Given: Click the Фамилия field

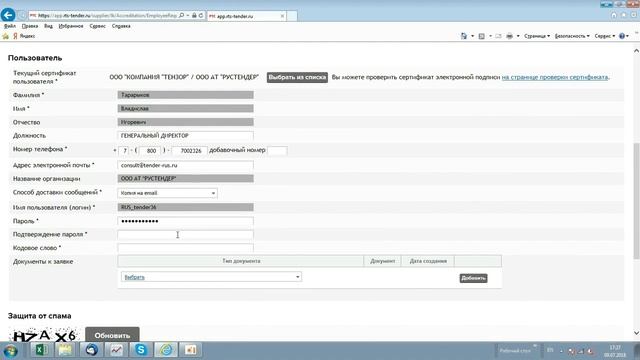Looking at the screenshot, I should [x=185, y=95].
